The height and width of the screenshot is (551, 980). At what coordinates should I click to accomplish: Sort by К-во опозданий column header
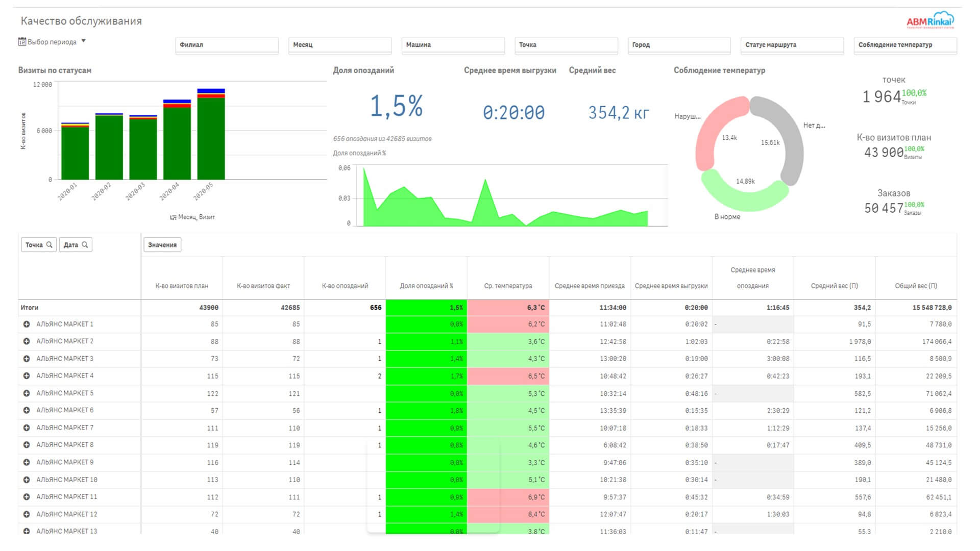point(345,286)
